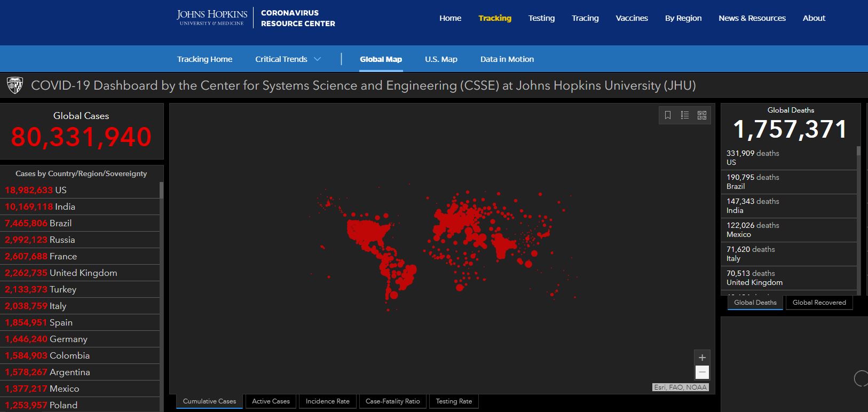This screenshot has width=868, height=412.
Task: Switch to the Incidence Rate tab
Action: pos(327,401)
